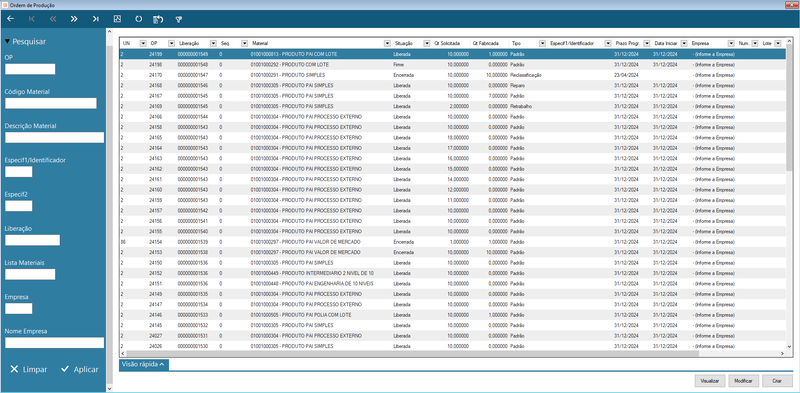Screen dimensions: 800x393
Task: Focus the OP search input field
Action: click(x=30, y=69)
